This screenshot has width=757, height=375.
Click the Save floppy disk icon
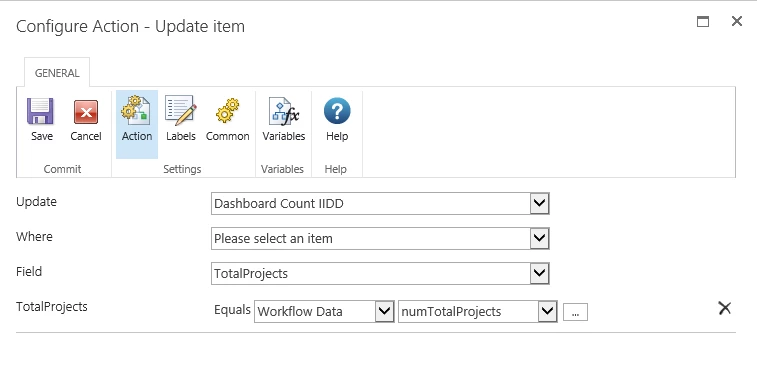(x=41, y=111)
